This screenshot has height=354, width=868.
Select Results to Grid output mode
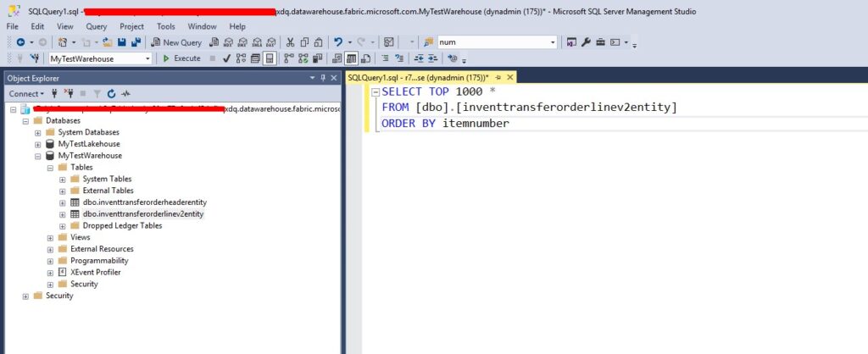click(x=351, y=58)
